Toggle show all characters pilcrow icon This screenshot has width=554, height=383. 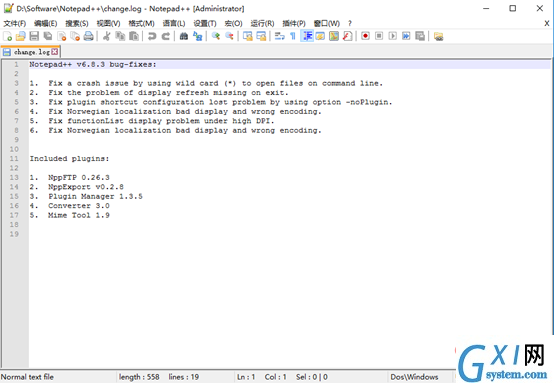(293, 36)
